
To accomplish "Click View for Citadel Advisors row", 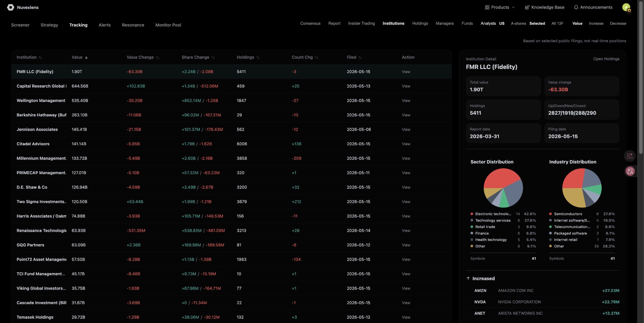I will point(406,144).
